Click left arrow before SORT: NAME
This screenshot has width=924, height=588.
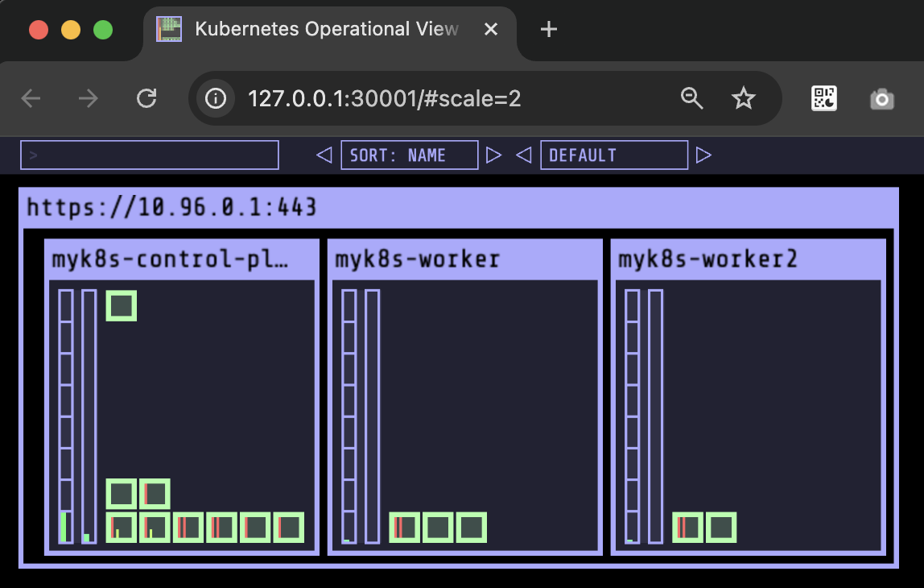tap(324, 155)
